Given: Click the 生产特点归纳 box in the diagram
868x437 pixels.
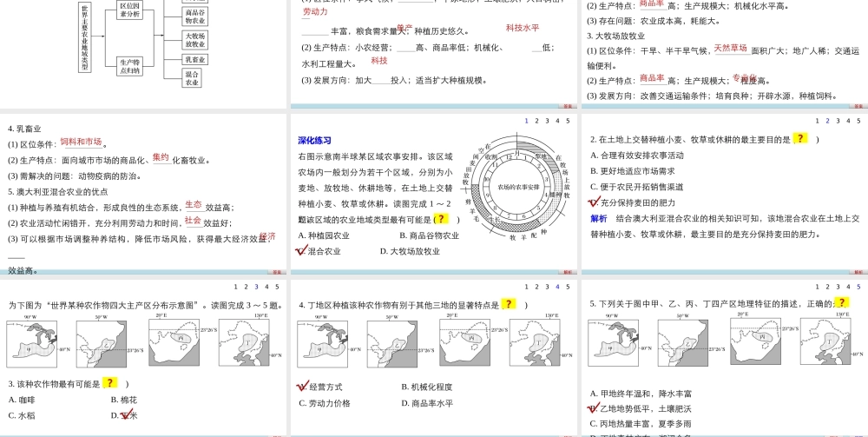Looking at the screenshot, I should point(129,66).
